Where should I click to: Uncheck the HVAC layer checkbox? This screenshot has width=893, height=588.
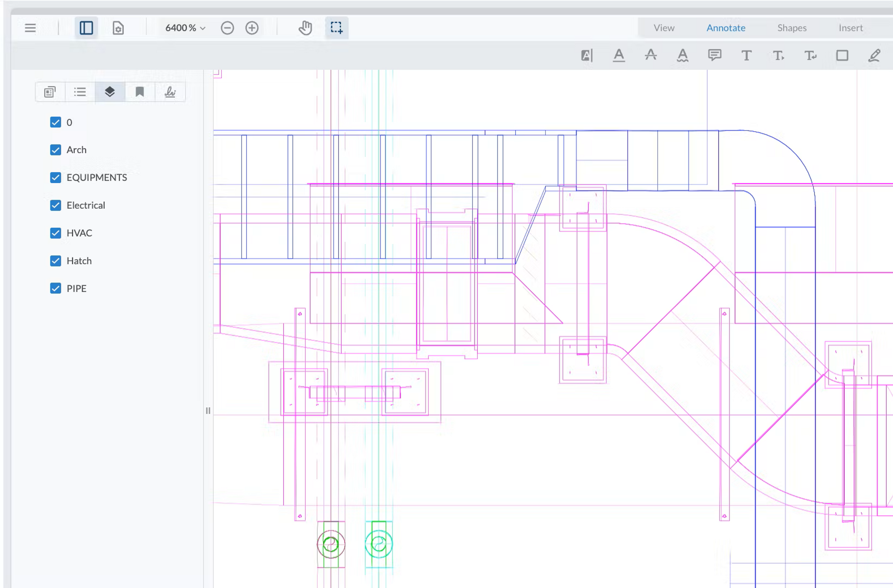[x=56, y=233]
